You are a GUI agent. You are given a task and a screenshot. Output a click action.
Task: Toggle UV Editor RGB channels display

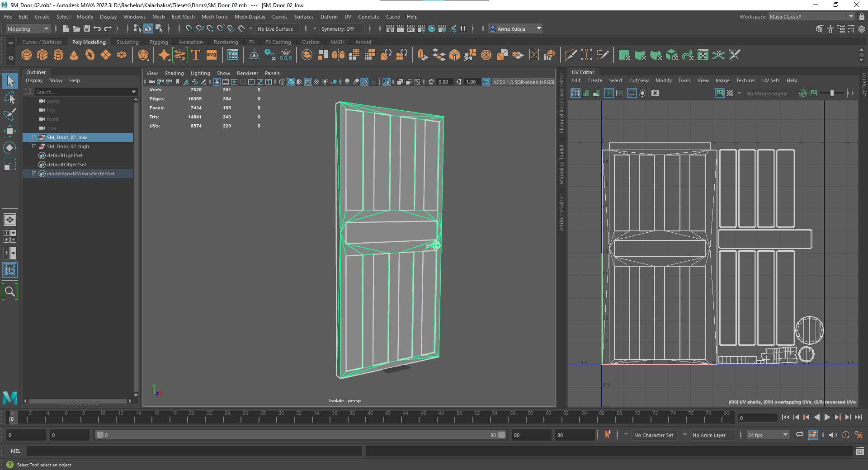click(803, 93)
